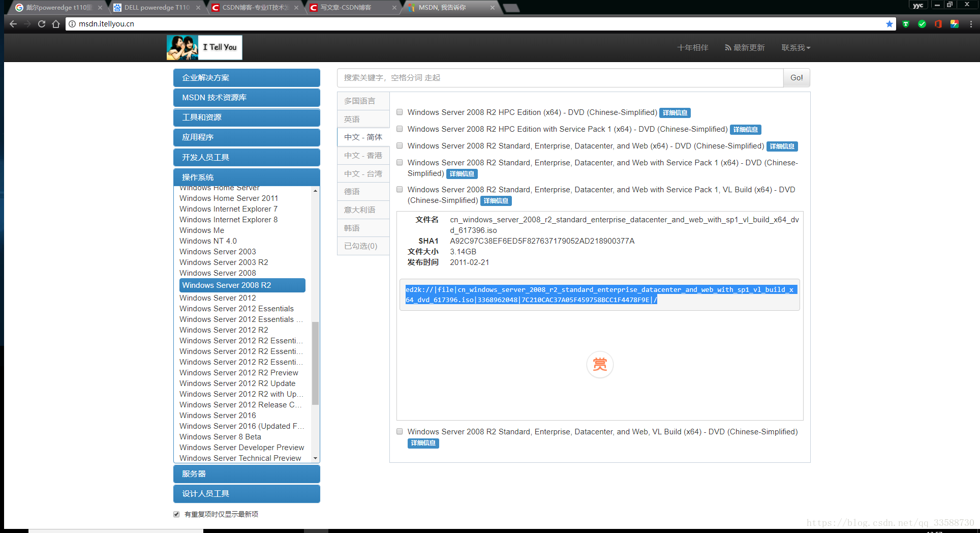This screenshot has width=980, height=533.
Task: Switch to the 韩语 tab
Action: (363, 228)
